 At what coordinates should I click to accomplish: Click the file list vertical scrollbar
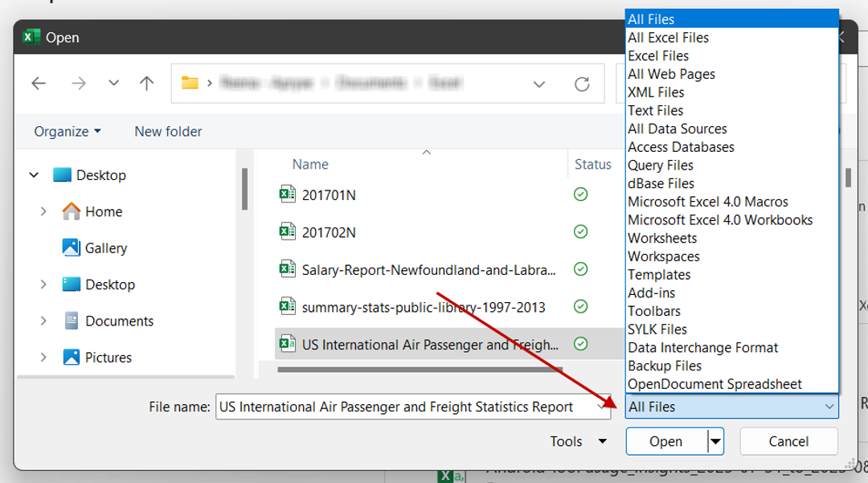point(848,177)
